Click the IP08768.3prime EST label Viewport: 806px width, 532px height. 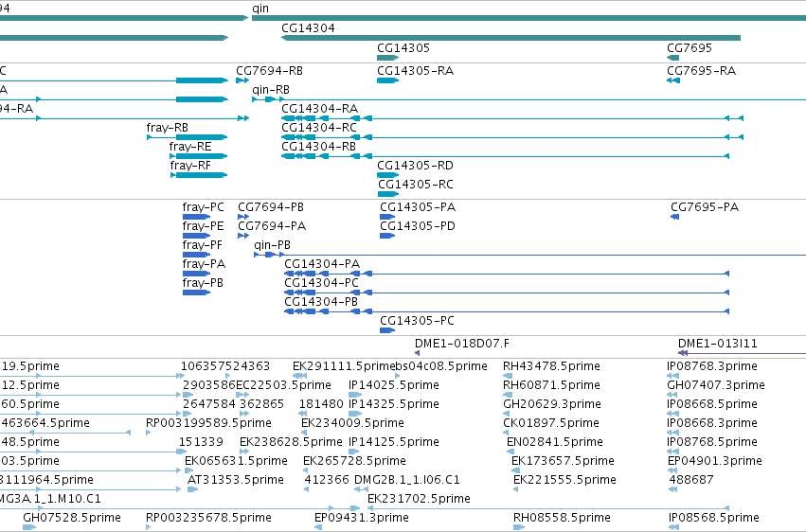712,366
